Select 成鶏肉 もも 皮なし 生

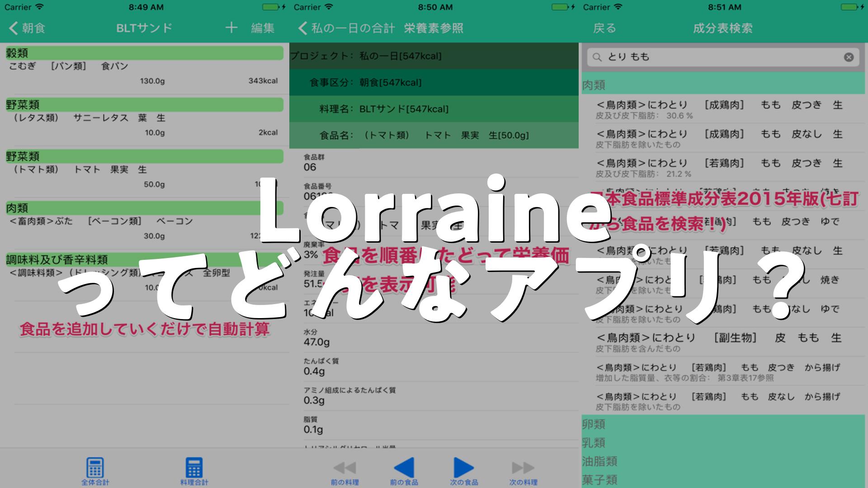tap(723, 138)
